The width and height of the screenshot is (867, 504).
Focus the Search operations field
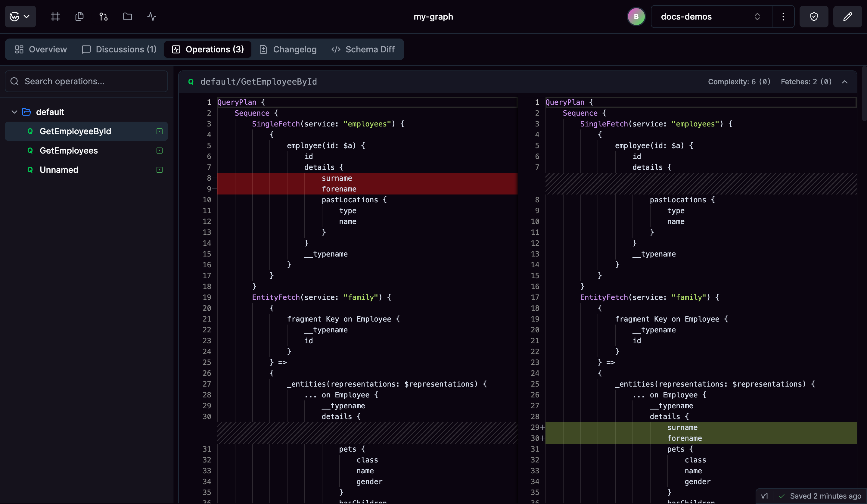point(87,81)
